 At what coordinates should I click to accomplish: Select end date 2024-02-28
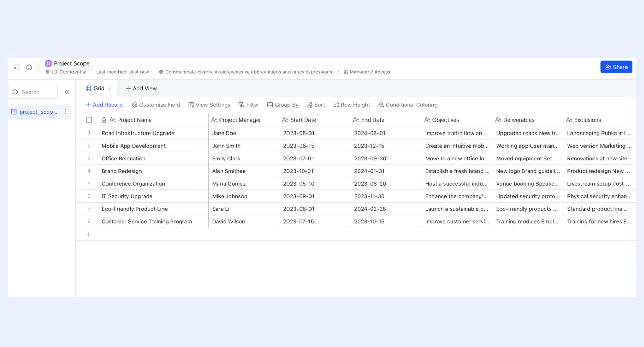386,209
